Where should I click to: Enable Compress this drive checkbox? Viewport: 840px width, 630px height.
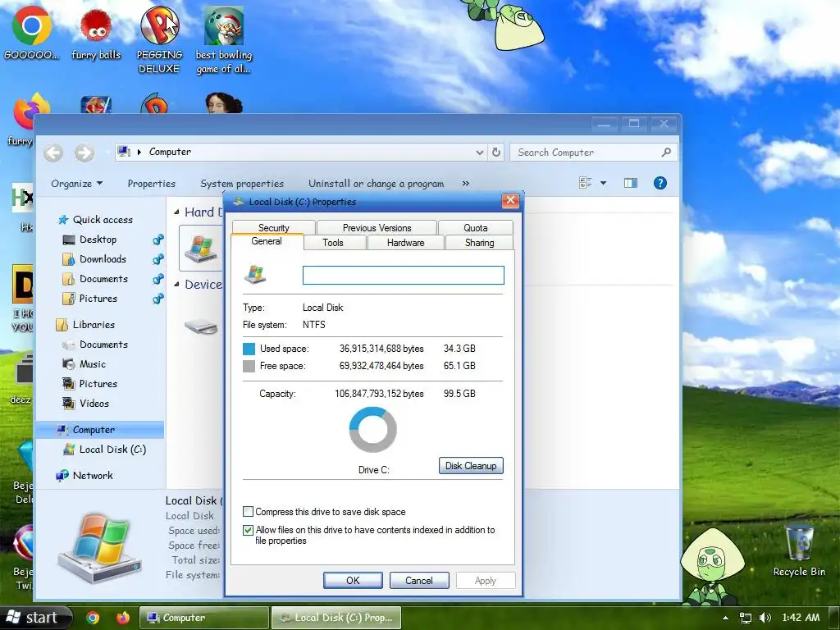click(248, 512)
